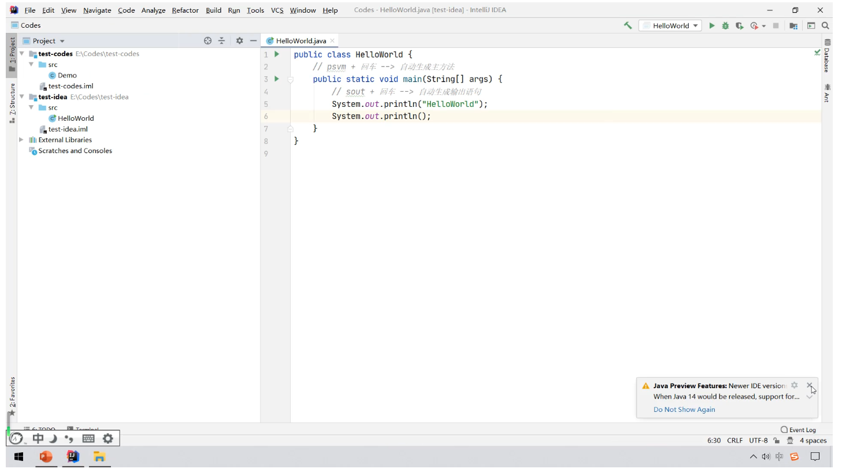Click the profiler run icon in toolbar
This screenshot has width=868, height=476.
coord(754,25)
